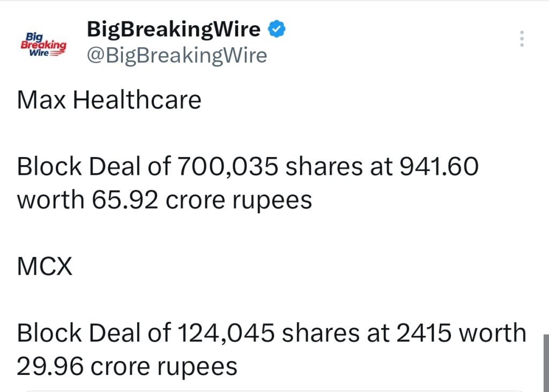549x392 pixels.
Task: Click the price figure 2415
Action: 423,332
